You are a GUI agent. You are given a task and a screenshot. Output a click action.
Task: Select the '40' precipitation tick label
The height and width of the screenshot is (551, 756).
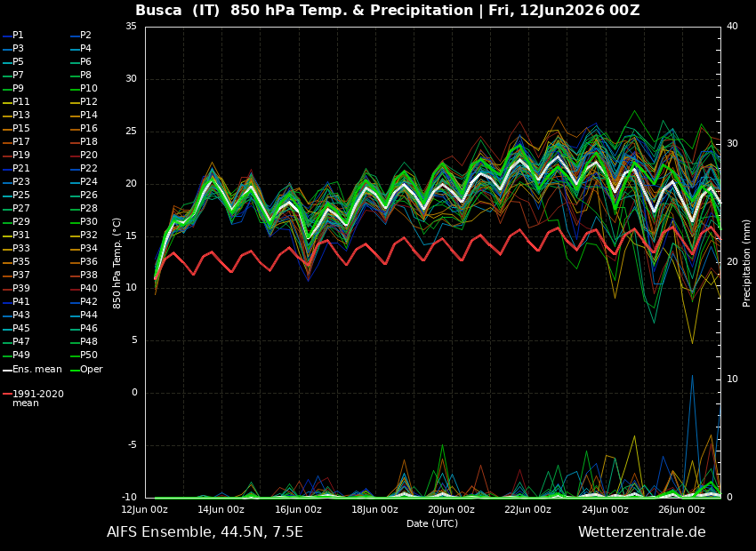pos(732,27)
